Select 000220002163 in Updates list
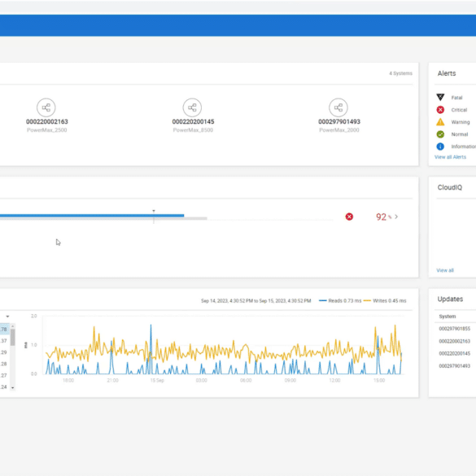The height and width of the screenshot is (476, 476). pyautogui.click(x=455, y=341)
